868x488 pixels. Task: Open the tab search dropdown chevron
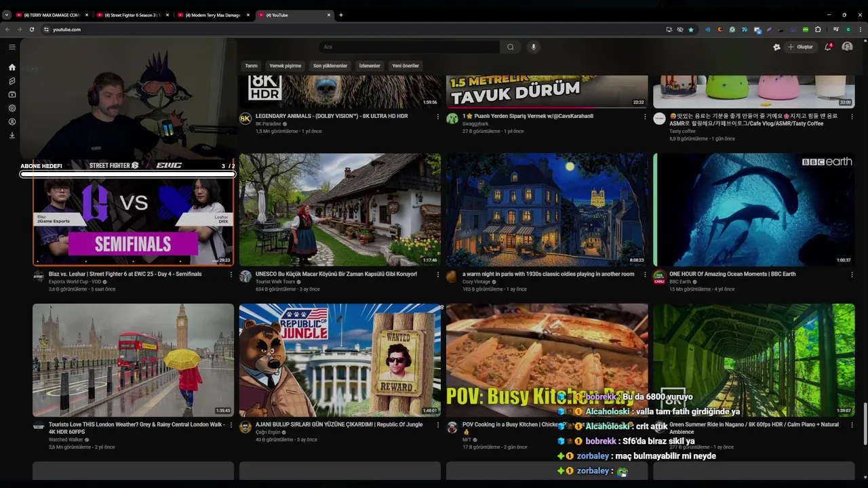click(x=7, y=15)
